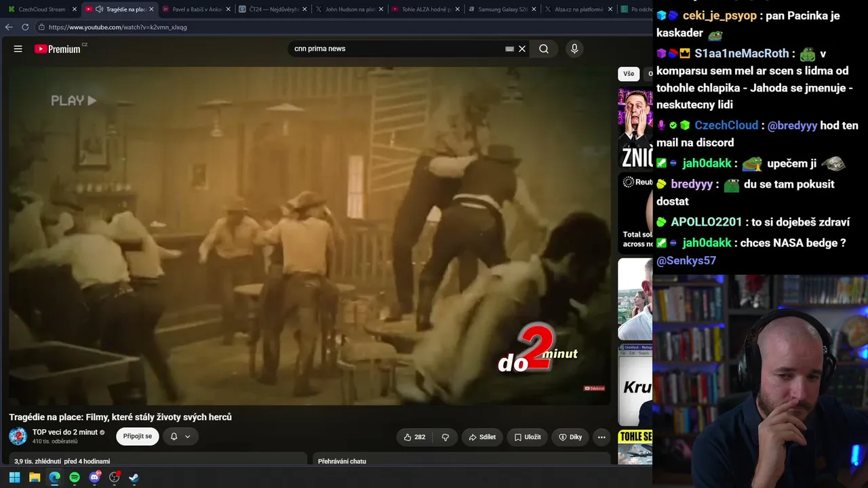The width and height of the screenshot is (868, 488).
Task: View site information beside the URL
Action: (41, 27)
